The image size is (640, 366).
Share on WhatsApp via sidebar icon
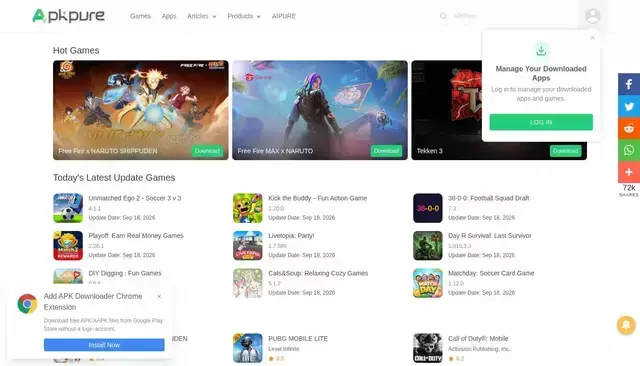pos(629,150)
